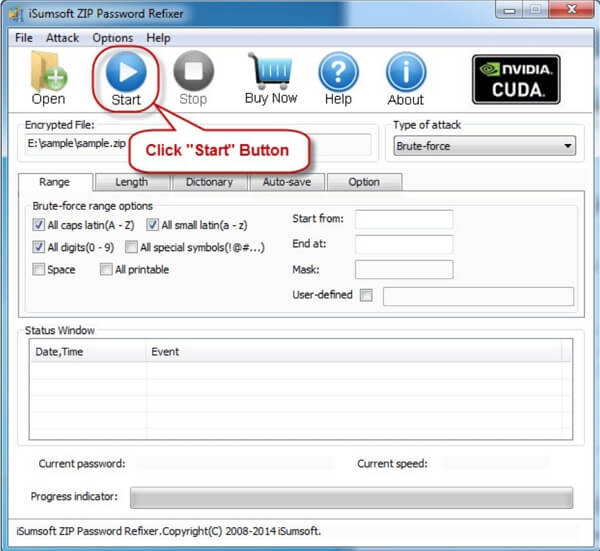The width and height of the screenshot is (600, 551).
Task: Click the User-defined text field
Action: (478, 297)
